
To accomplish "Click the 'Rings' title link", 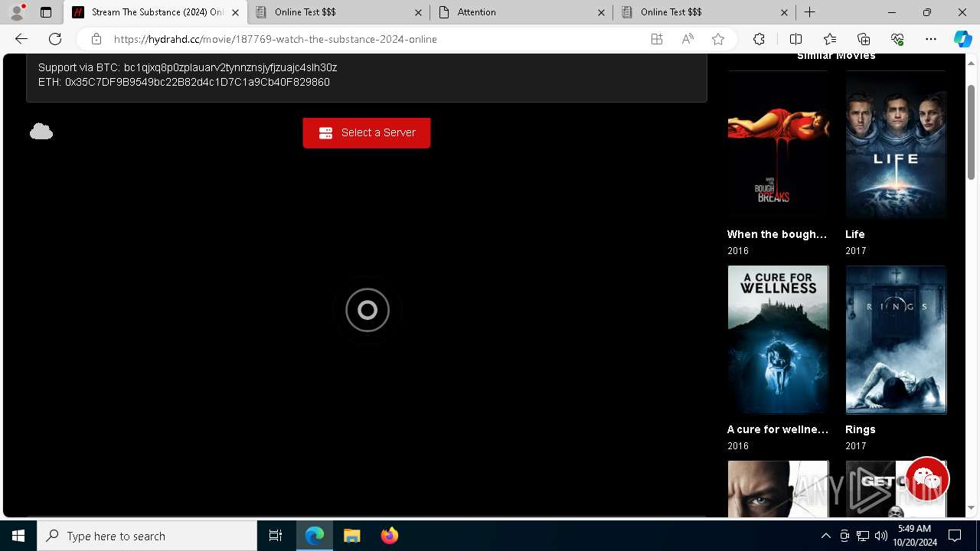I will coord(861,429).
